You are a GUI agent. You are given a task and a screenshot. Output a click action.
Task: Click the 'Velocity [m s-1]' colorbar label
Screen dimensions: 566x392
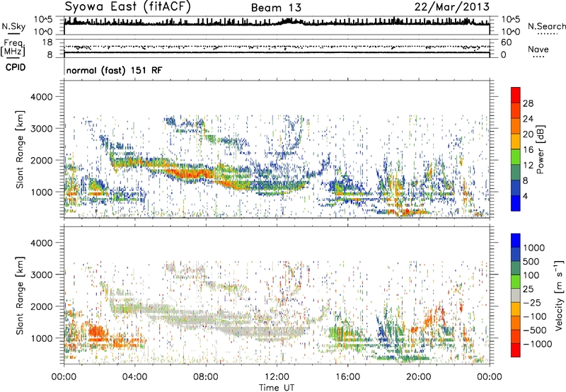tap(559, 295)
